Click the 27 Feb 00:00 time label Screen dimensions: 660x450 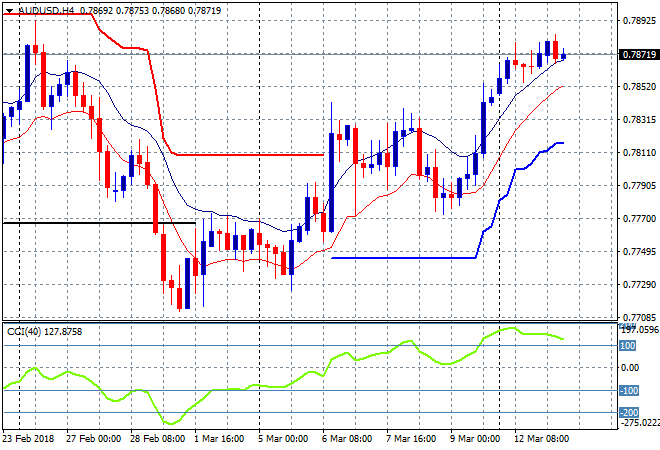pyautogui.click(x=93, y=439)
